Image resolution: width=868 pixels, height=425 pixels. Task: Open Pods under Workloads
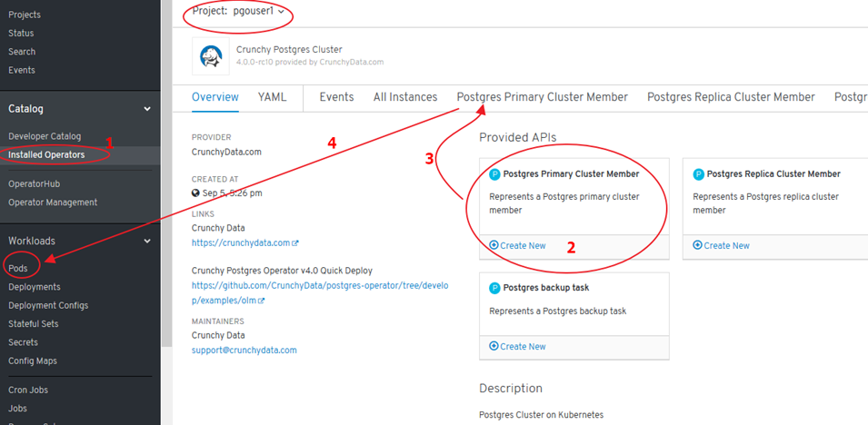[17, 269]
